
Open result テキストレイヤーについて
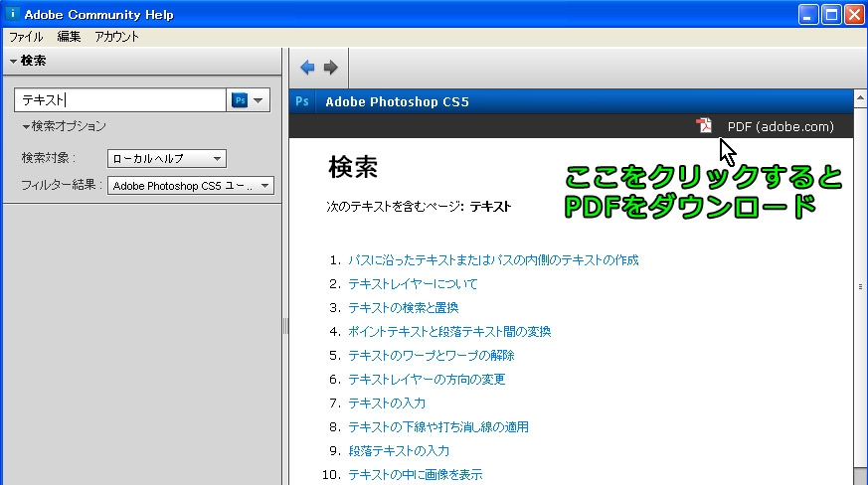tap(413, 284)
